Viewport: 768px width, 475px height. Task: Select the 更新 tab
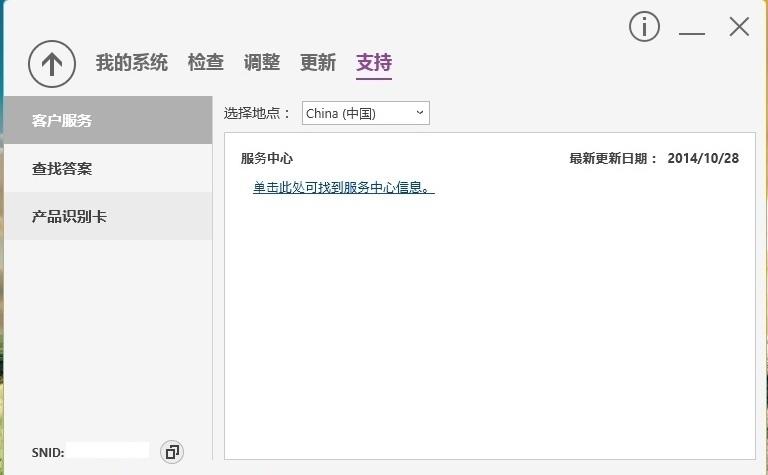coord(318,62)
